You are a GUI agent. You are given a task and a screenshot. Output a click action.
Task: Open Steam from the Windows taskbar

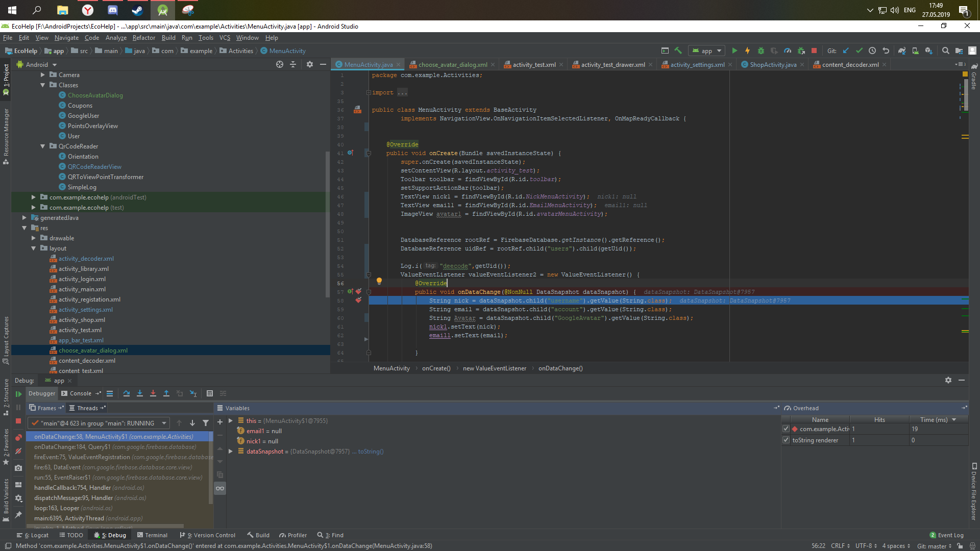point(137,10)
